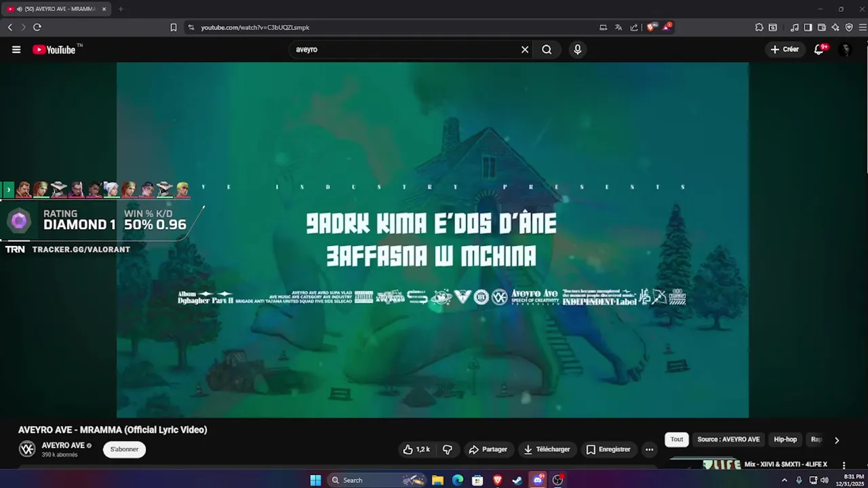
Task: Open site settings icon in address bar
Action: click(x=191, y=27)
